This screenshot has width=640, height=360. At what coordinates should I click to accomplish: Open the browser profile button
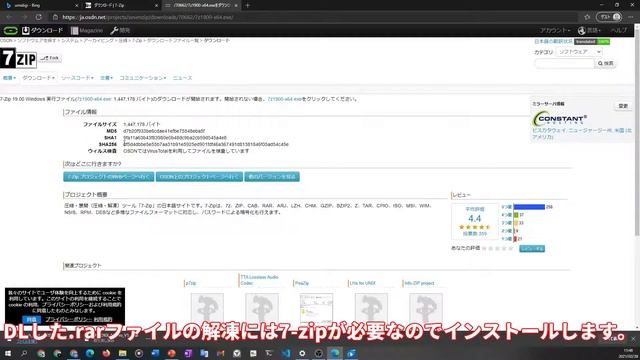click(610, 17)
